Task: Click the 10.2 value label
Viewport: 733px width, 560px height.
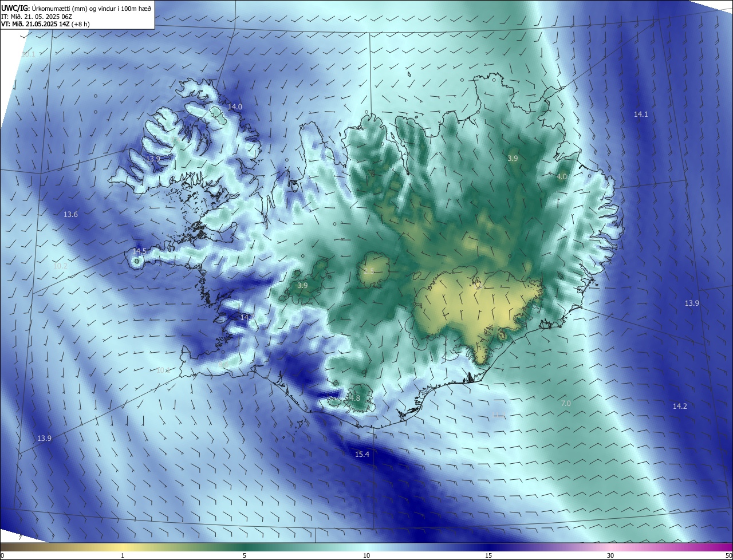Action: 60,266
